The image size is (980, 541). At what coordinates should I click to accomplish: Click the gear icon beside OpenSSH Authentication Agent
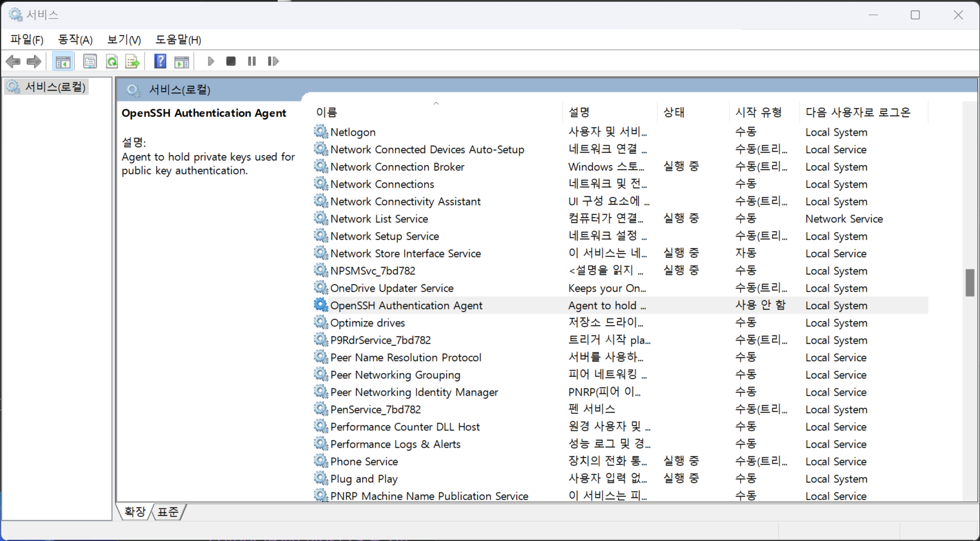coord(321,305)
